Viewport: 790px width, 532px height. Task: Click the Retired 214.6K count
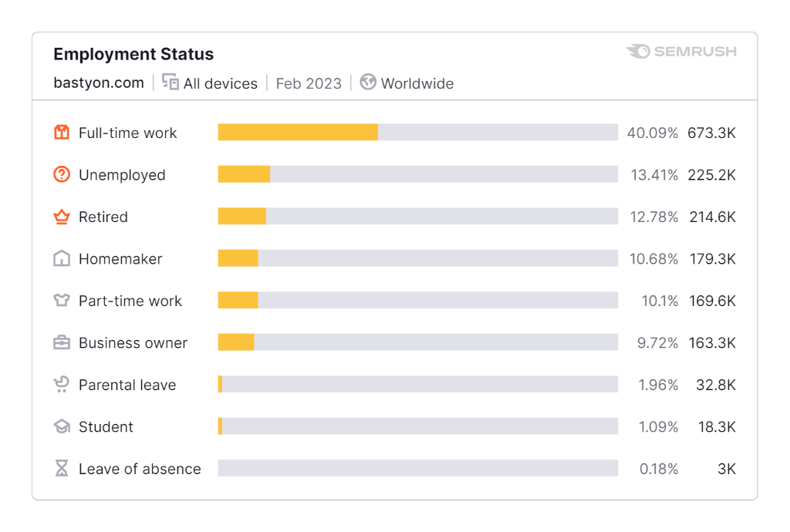click(x=712, y=217)
